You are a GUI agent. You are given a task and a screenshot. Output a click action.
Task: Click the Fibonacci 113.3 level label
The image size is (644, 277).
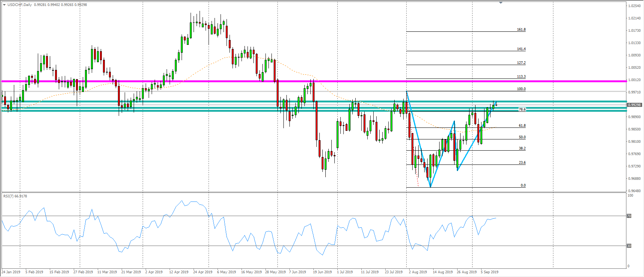click(x=521, y=77)
